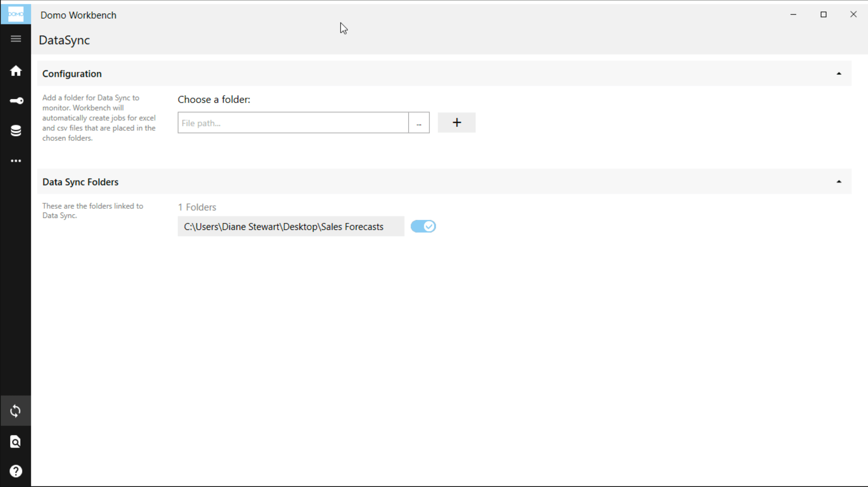
Task: Collapse the Configuration section arrow
Action: [838, 74]
